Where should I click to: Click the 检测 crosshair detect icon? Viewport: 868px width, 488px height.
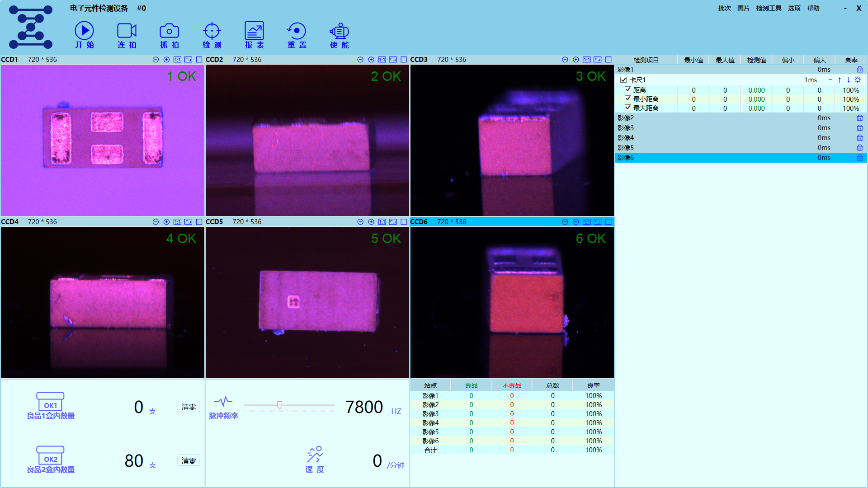tap(212, 31)
